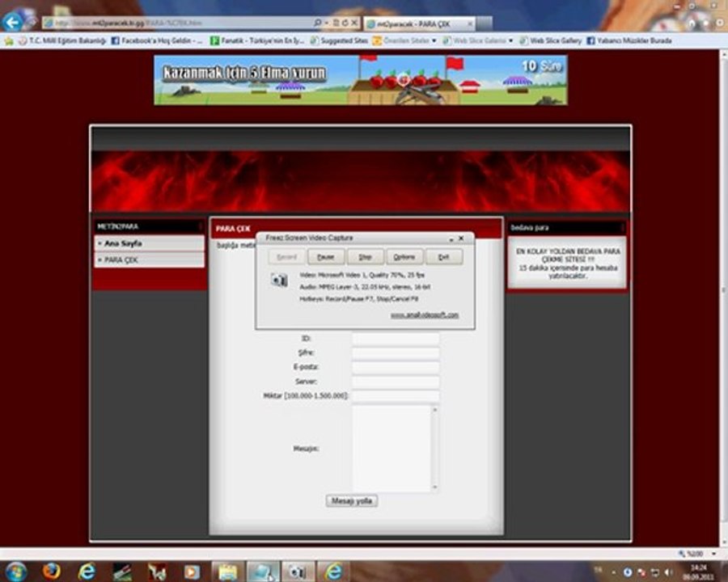Click the Mesajın text area scroll down arrow
728x582 pixels.
coord(435,487)
